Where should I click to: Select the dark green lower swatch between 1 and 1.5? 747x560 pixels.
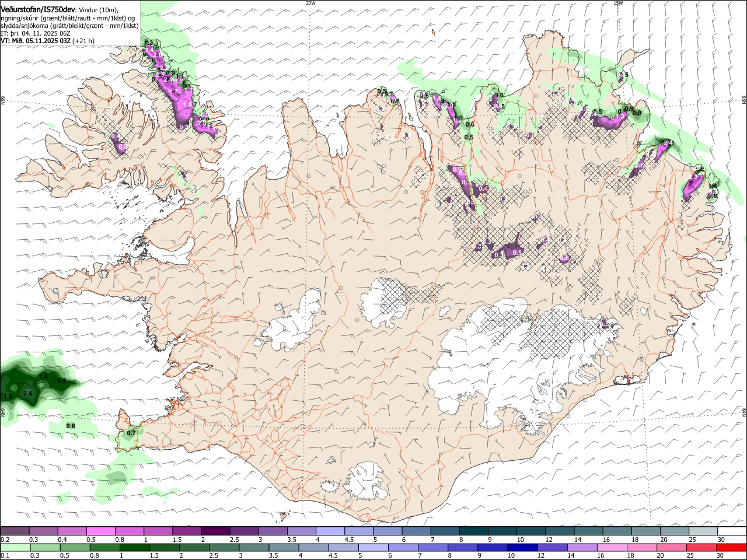(134, 547)
